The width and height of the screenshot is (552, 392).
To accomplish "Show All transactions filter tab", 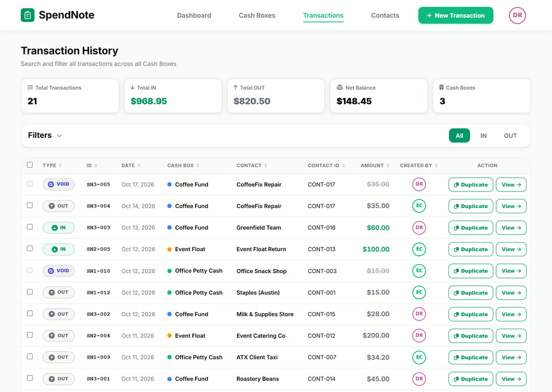I will tap(459, 136).
